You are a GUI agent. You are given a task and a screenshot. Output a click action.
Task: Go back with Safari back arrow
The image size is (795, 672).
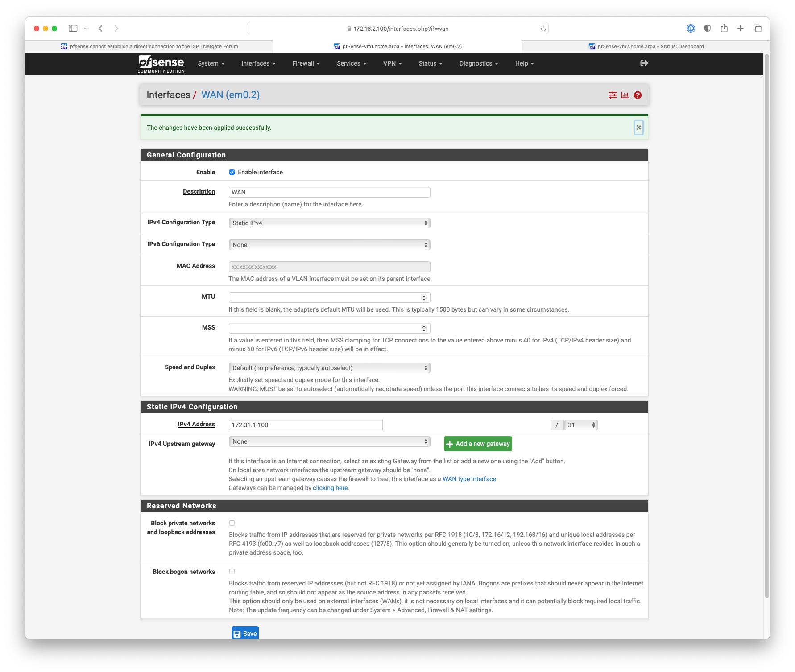tap(101, 29)
